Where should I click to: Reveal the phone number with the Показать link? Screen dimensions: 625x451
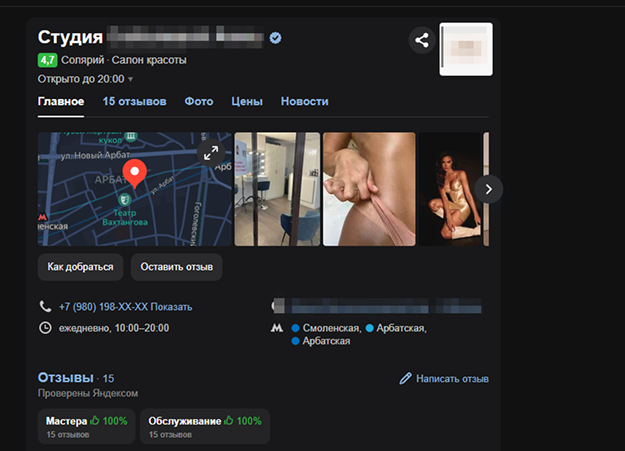coord(171,307)
